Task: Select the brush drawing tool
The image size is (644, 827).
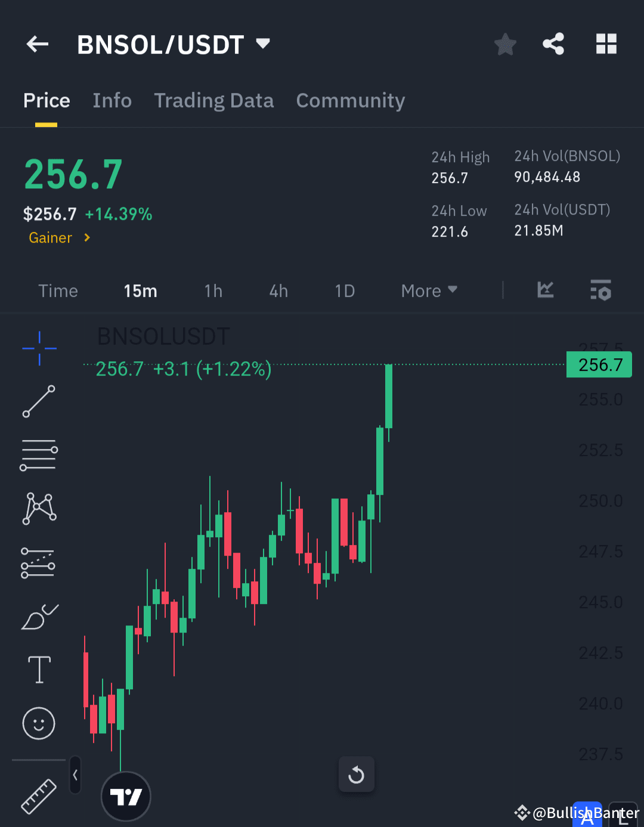Action: 39,616
